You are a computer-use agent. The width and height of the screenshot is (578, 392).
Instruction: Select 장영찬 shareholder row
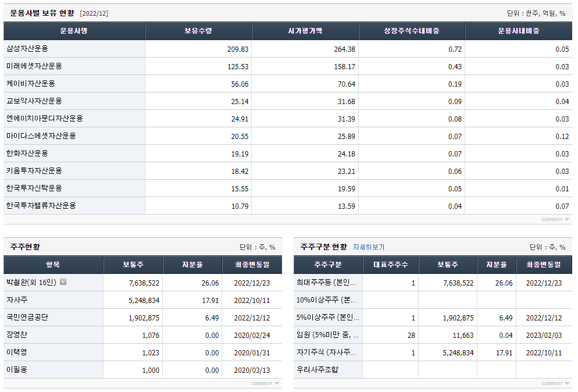coord(17,334)
